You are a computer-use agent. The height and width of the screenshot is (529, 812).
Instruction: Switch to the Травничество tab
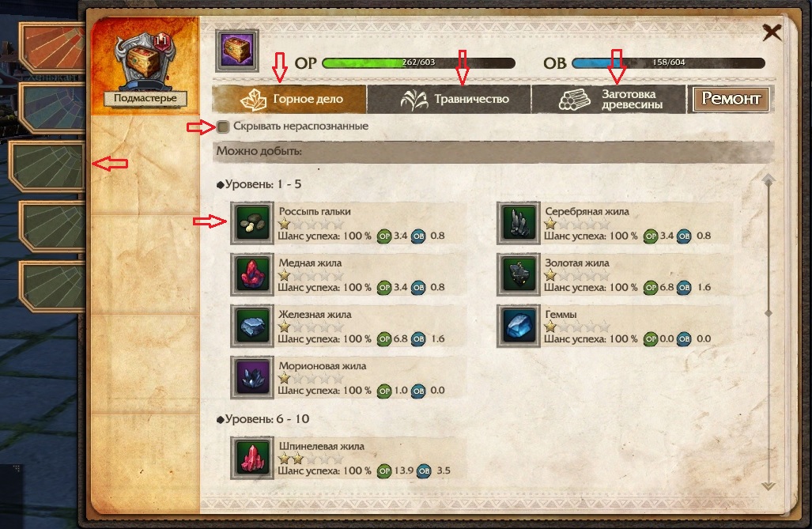(449, 99)
